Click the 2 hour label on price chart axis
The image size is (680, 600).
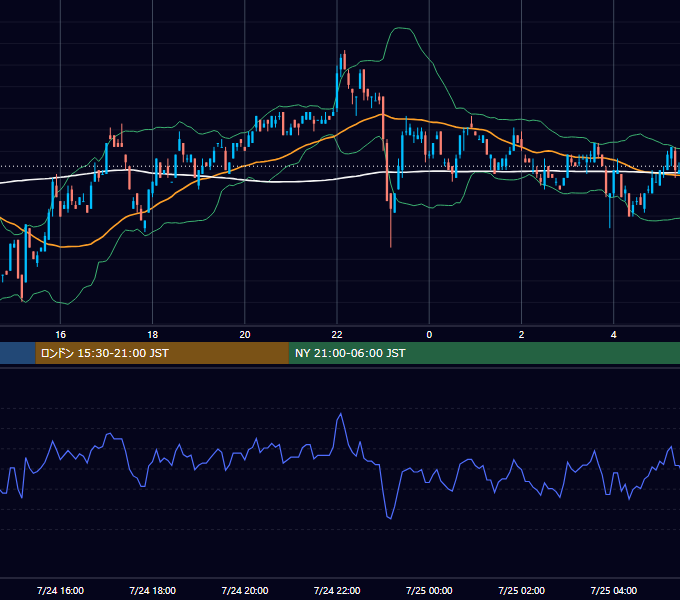tap(521, 335)
